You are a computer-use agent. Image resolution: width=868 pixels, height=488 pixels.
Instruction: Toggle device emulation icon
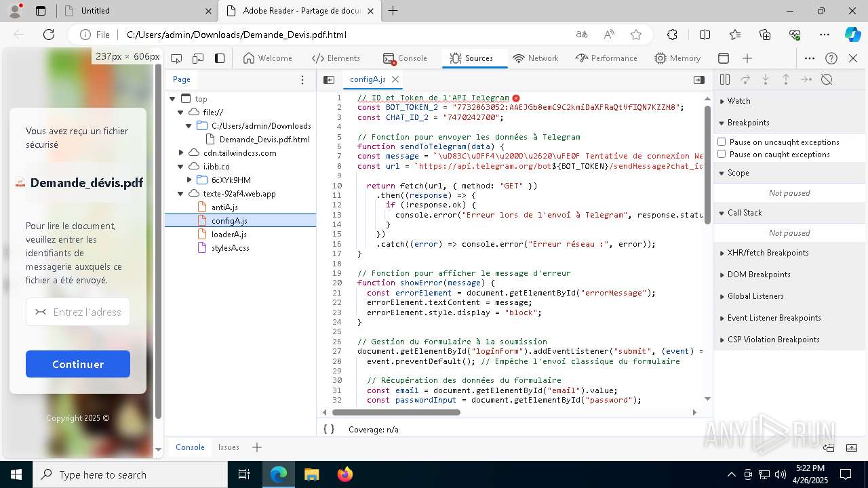(x=198, y=58)
